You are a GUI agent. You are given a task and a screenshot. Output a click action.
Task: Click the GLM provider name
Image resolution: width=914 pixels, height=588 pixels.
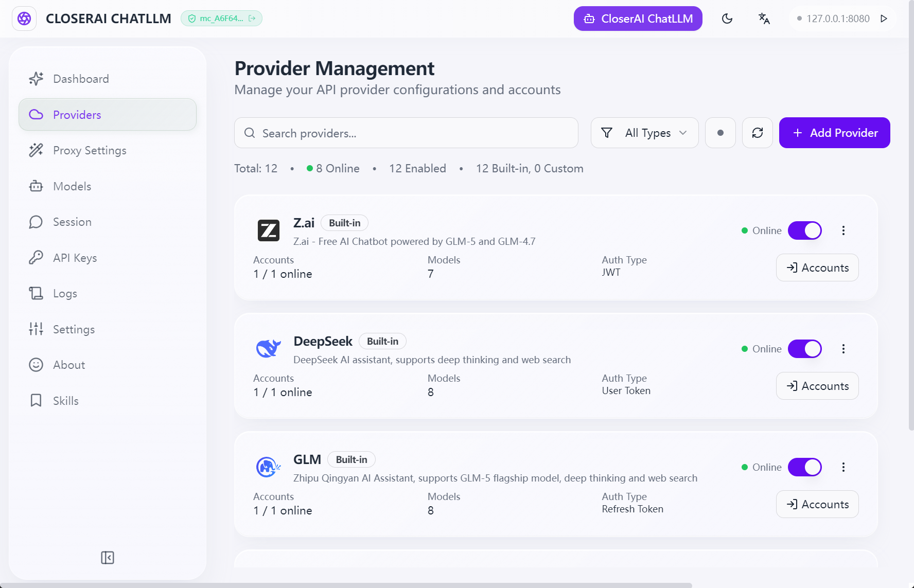pos(307,459)
